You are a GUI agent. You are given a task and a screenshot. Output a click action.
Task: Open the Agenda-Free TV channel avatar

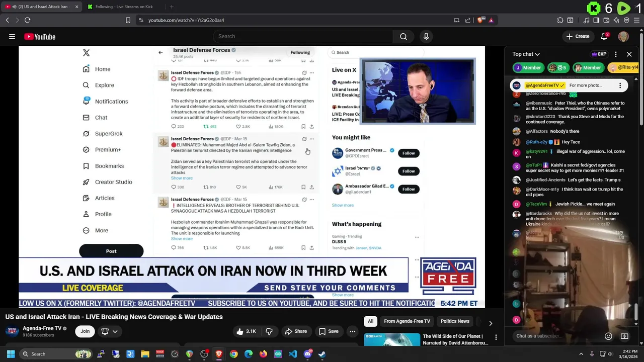click(13, 331)
